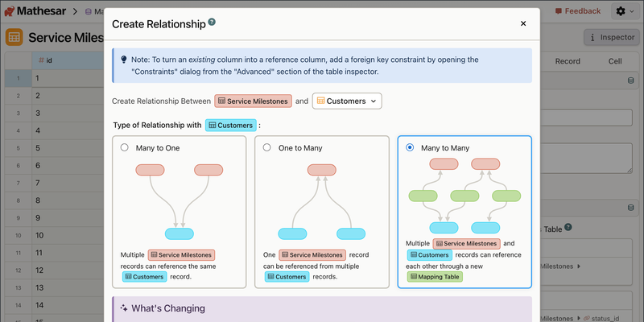Click the Mathesar elephant logo
The image size is (644, 322).
click(x=10, y=11)
